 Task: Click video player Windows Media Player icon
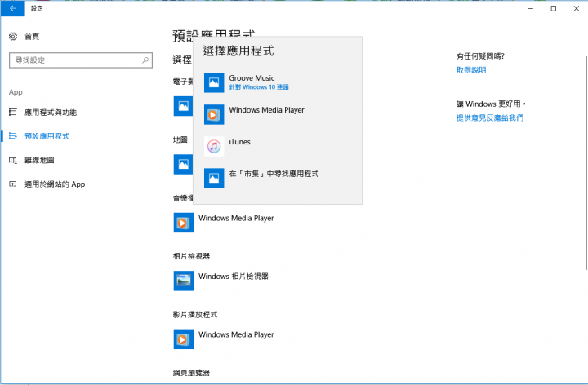click(184, 339)
